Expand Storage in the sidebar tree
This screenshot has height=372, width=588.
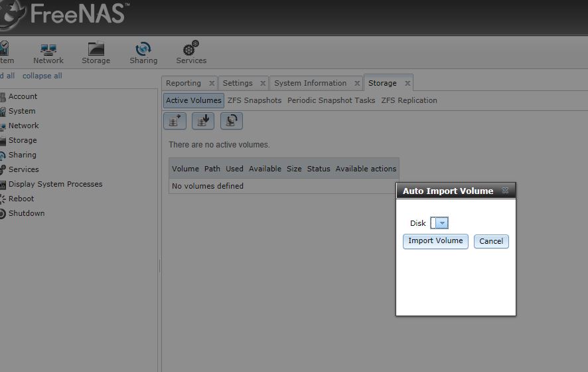coord(23,140)
